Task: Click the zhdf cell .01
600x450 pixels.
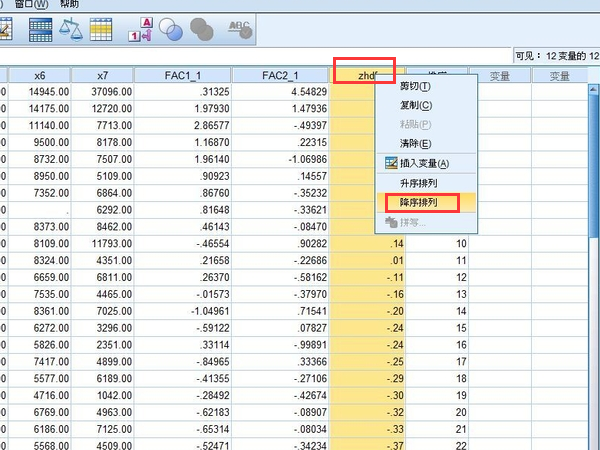Action: [x=367, y=261]
